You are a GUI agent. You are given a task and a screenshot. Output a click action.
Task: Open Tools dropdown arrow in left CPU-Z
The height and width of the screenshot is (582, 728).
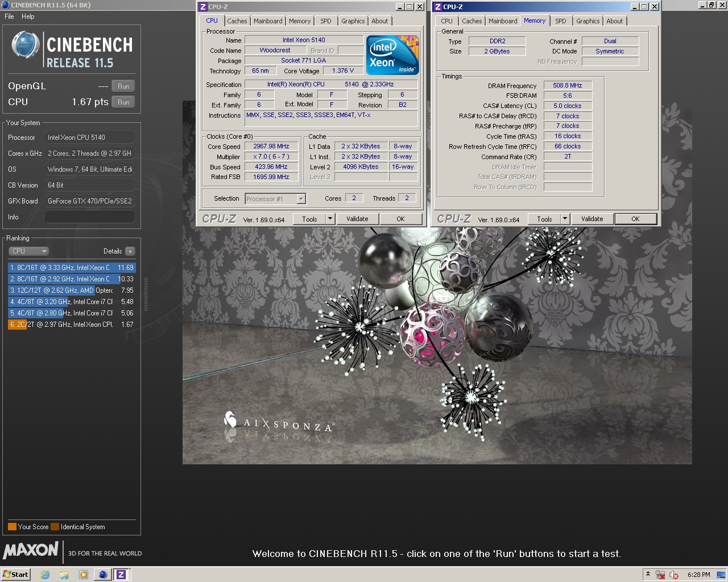click(330, 219)
